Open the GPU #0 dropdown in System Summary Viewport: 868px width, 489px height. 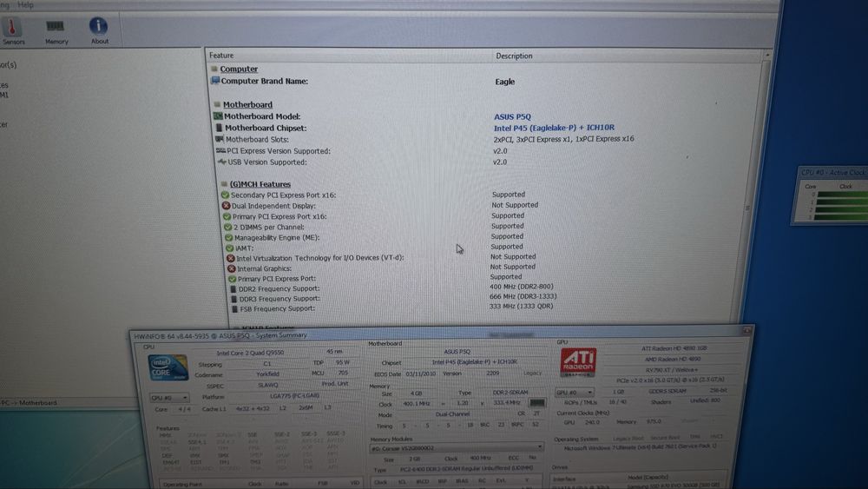575,392
